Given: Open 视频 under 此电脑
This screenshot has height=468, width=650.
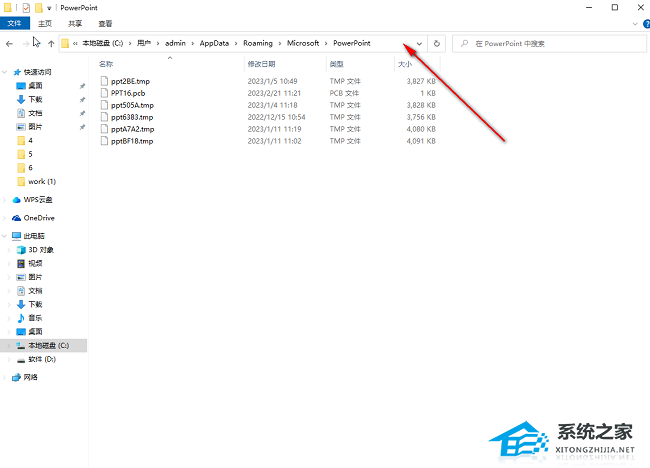Looking at the screenshot, I should coord(35,264).
